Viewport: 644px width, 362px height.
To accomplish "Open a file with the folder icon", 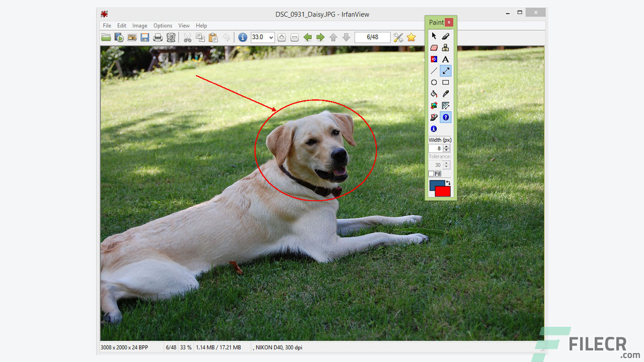I will 106,37.
